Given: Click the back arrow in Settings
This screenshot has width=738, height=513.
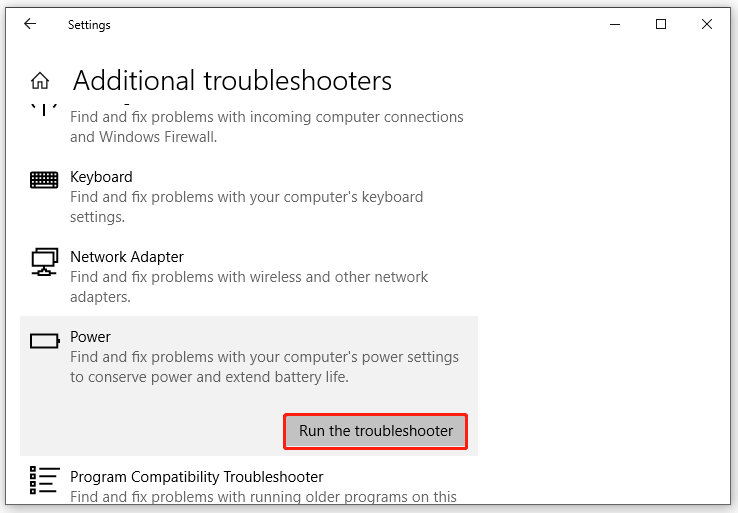Looking at the screenshot, I should 30,24.
